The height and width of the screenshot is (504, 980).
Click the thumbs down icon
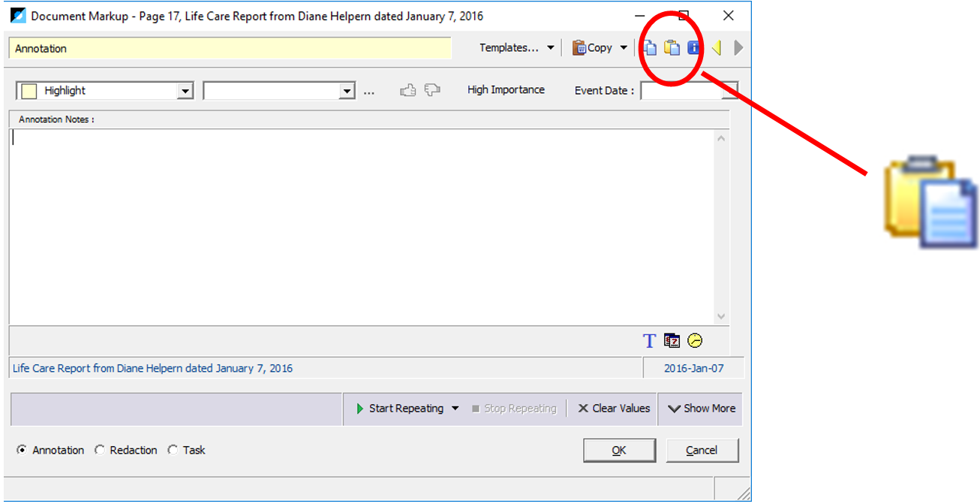(x=432, y=90)
